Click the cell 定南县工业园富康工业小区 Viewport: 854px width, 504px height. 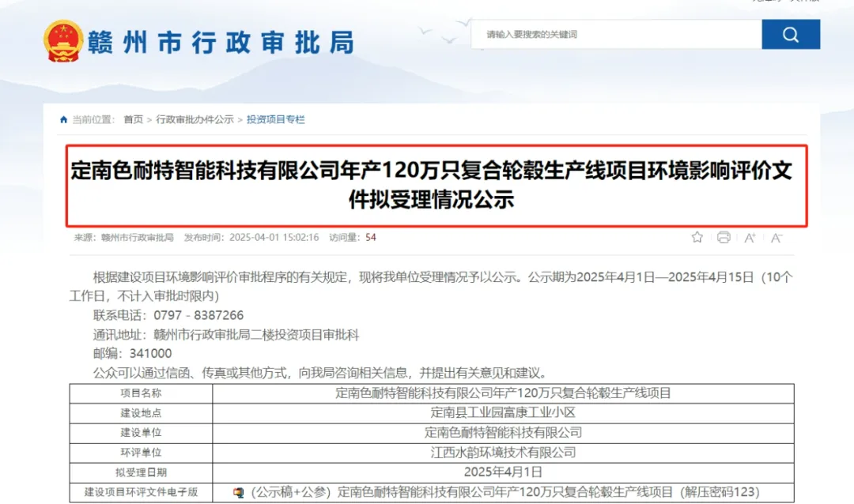click(503, 412)
